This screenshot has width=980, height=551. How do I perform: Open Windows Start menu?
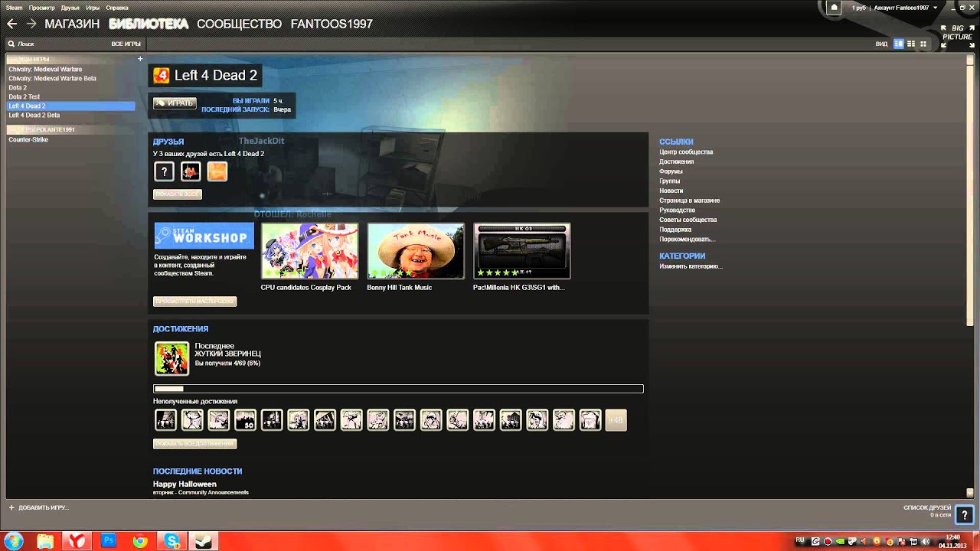[x=14, y=540]
